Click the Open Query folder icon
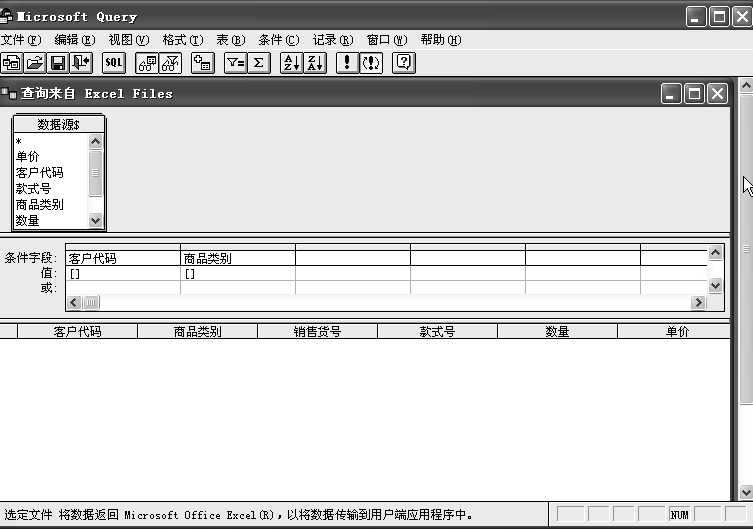This screenshot has width=753, height=529. 35,63
